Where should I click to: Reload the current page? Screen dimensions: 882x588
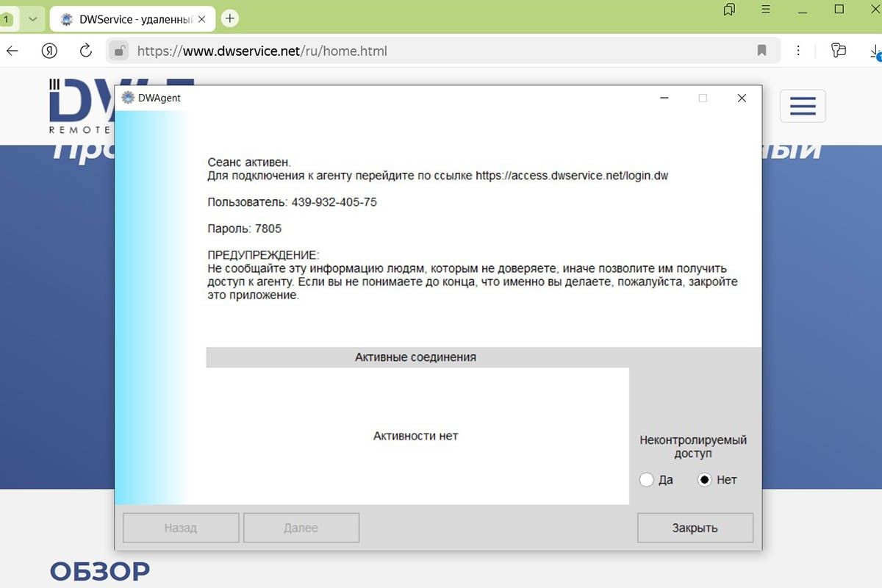pyautogui.click(x=86, y=51)
